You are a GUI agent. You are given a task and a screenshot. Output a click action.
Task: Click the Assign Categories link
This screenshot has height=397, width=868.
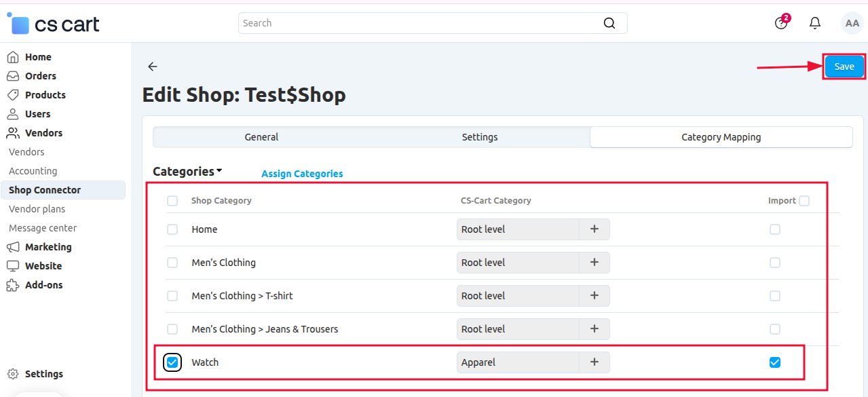tap(302, 173)
